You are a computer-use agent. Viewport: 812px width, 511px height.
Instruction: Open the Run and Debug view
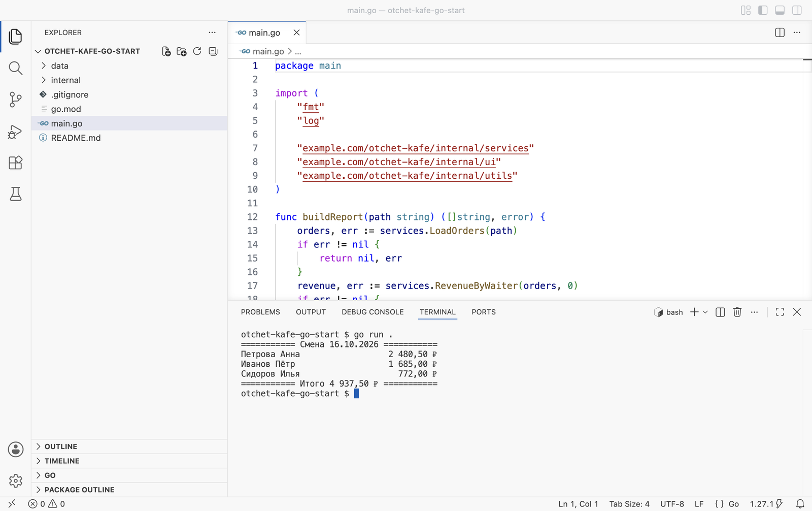[15, 132]
